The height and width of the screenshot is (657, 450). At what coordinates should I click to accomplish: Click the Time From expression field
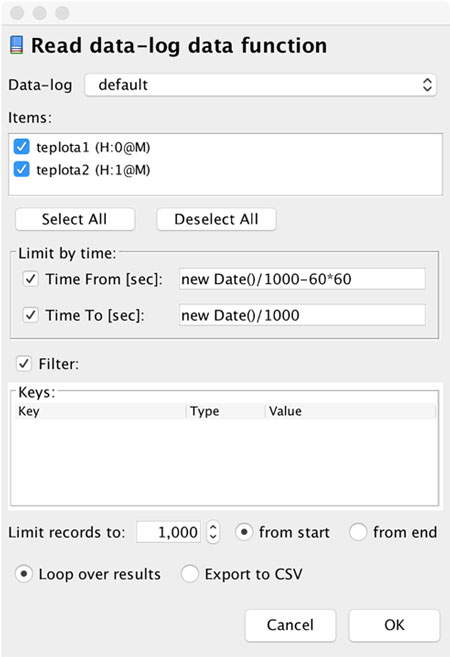tap(302, 279)
